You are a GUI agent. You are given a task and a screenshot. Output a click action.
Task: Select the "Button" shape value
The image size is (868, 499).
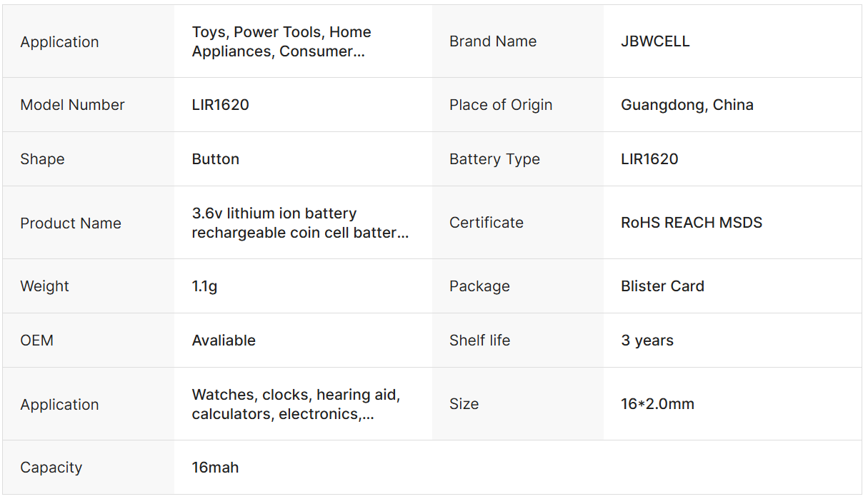click(x=215, y=159)
